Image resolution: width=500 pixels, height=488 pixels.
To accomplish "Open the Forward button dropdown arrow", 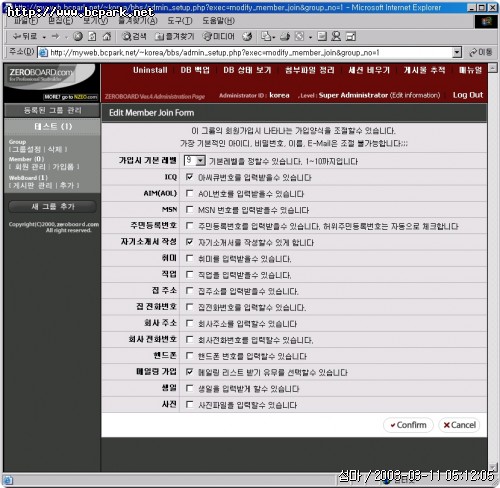I will 66,37.
